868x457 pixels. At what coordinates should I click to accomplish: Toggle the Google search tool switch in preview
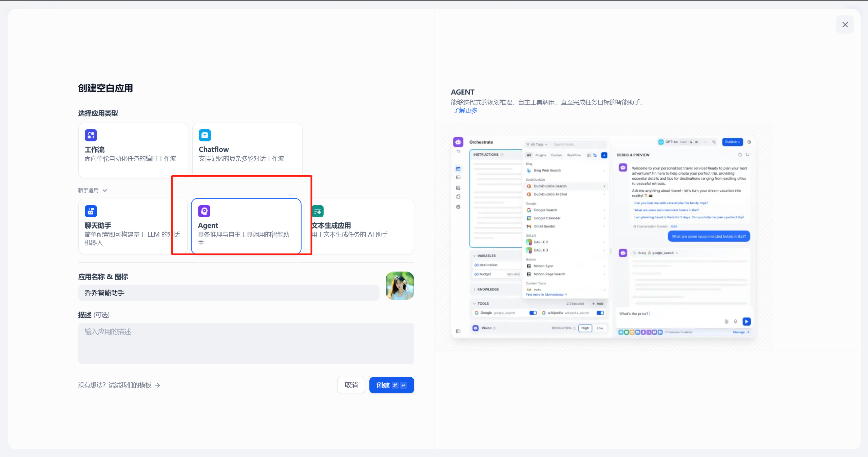(x=533, y=313)
